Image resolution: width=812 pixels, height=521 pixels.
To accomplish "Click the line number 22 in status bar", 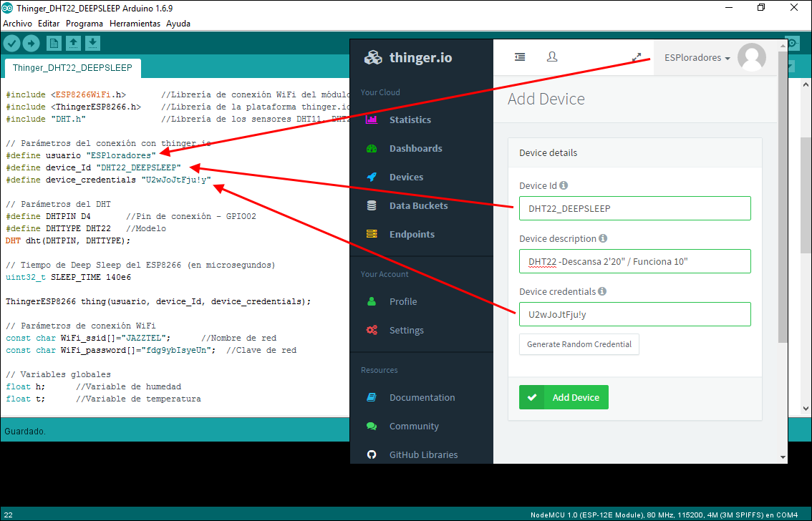I will 9,515.
